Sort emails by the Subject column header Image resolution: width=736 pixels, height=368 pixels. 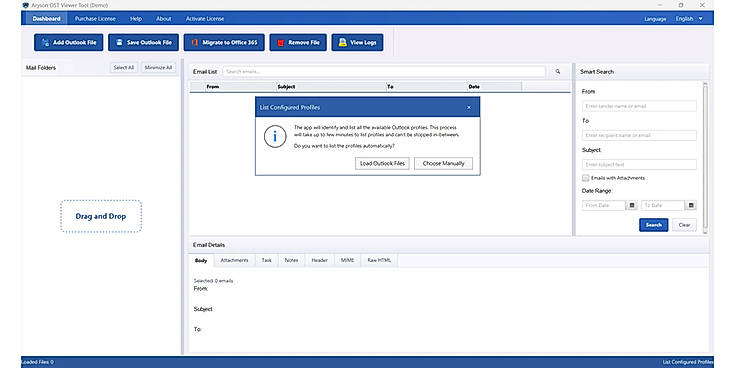click(331, 86)
